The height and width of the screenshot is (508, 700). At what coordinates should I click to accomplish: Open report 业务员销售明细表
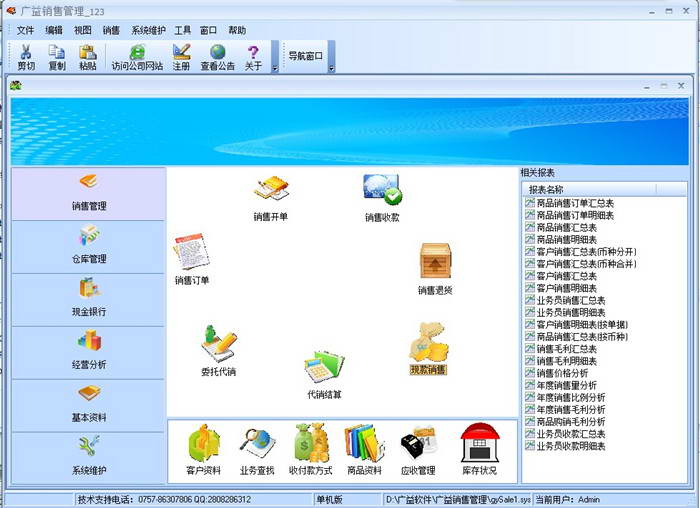(x=571, y=312)
